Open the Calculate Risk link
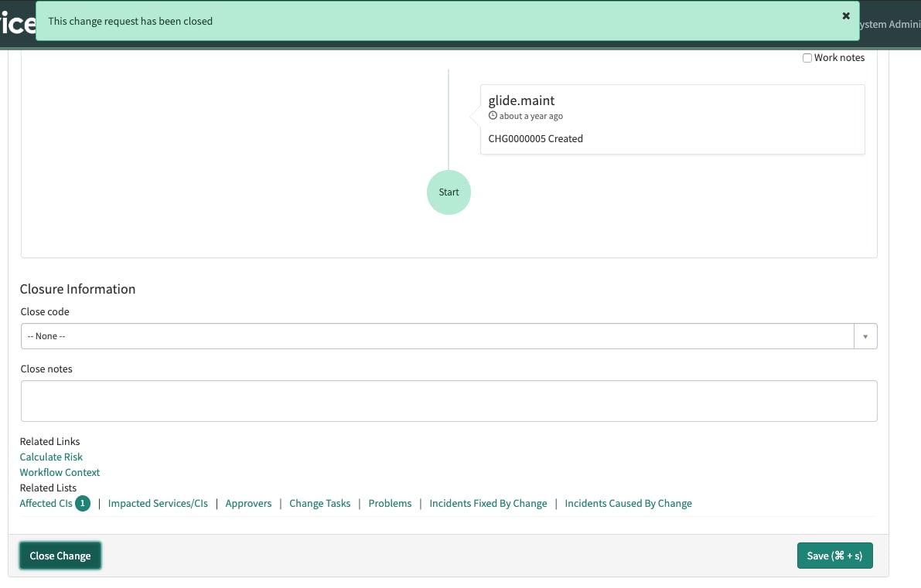This screenshot has height=588, width=921. [x=51, y=457]
